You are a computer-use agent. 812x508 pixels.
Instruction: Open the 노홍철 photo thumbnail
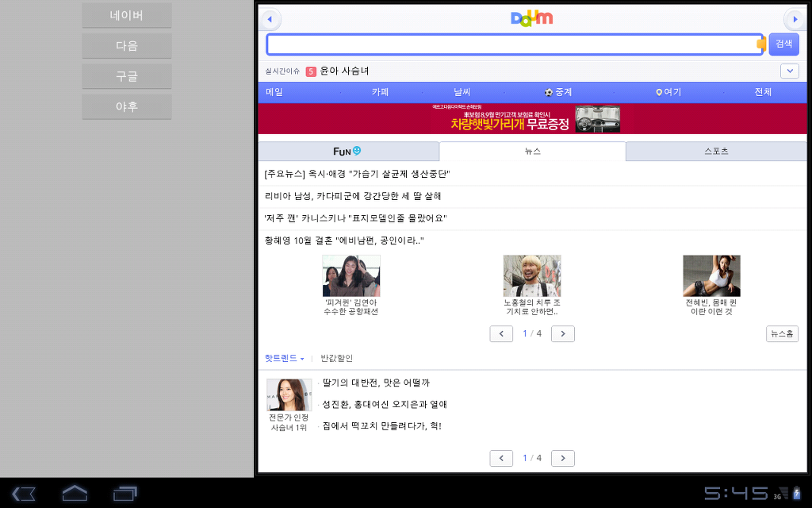(x=532, y=275)
